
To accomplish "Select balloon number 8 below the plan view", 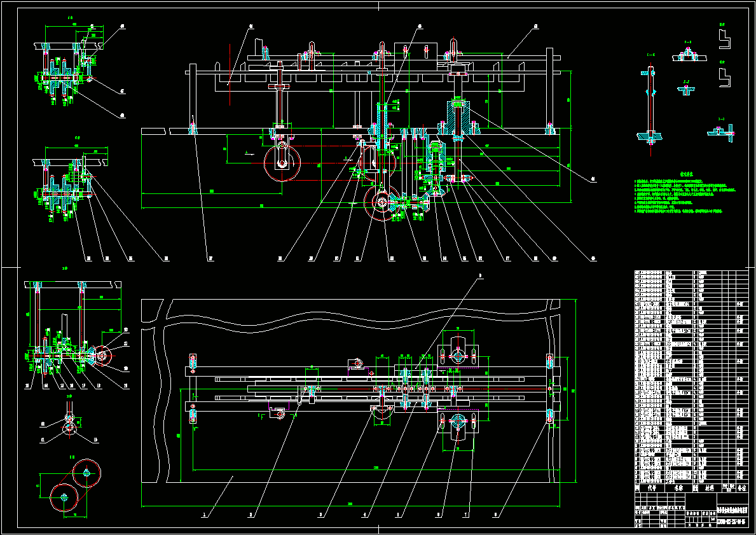I will (x=495, y=515).
